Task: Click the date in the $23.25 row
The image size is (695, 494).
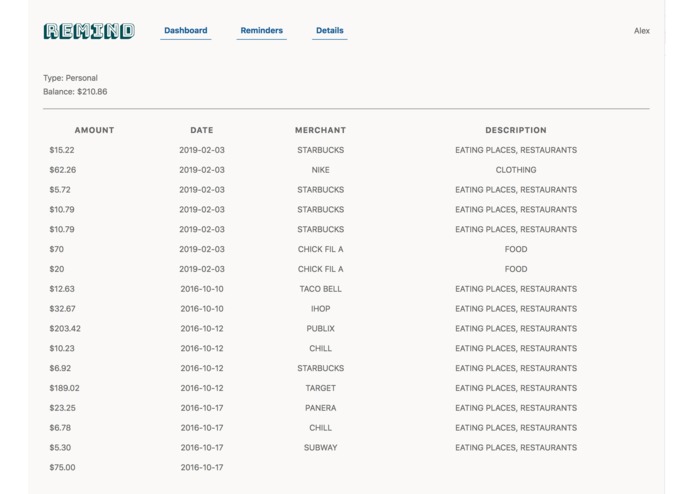Action: [x=202, y=408]
